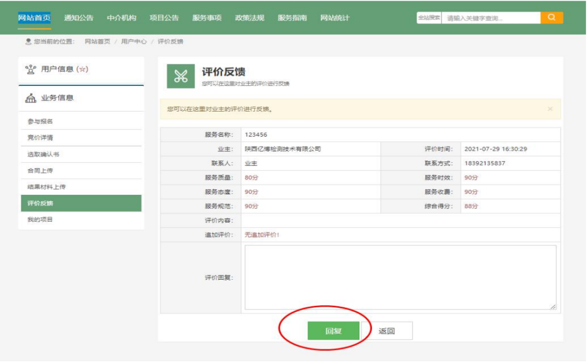The image size is (588, 364).
Task: Select 项目公告 in the top menu
Action: tap(164, 17)
